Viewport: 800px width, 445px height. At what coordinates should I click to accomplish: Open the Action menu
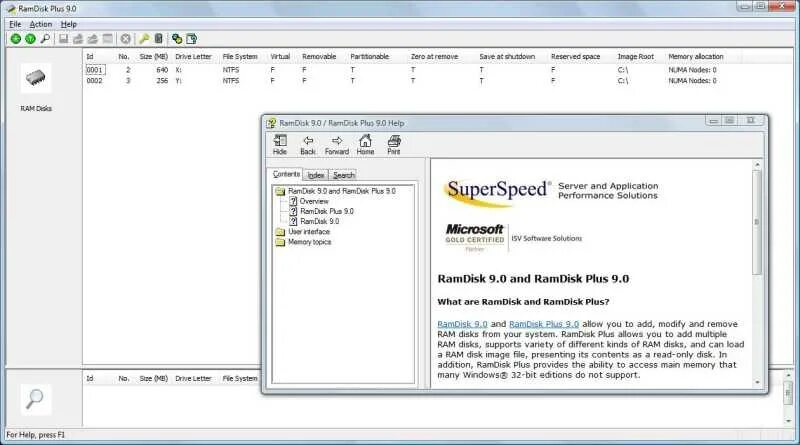click(x=40, y=24)
